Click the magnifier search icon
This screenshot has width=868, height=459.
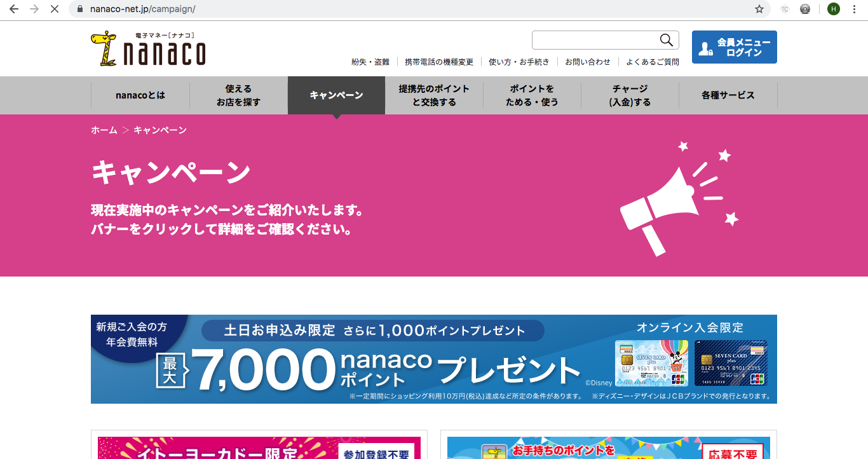666,40
